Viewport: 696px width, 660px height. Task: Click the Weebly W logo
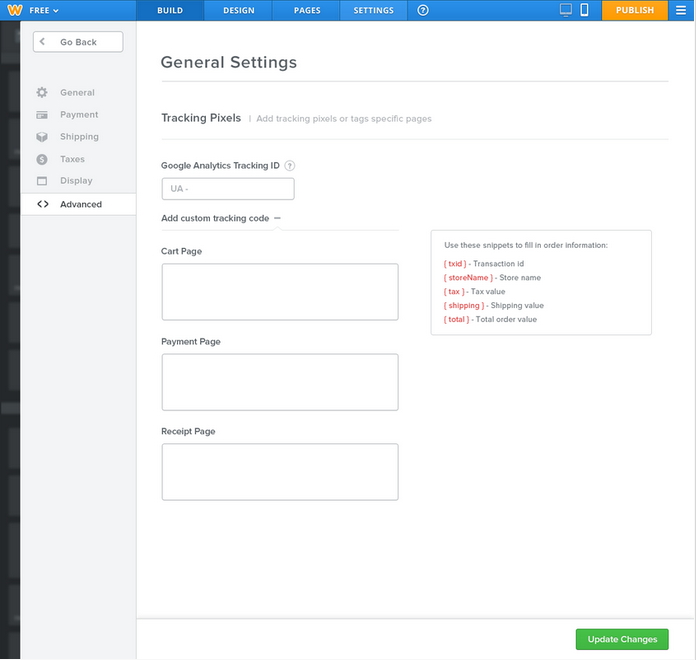(15, 10)
